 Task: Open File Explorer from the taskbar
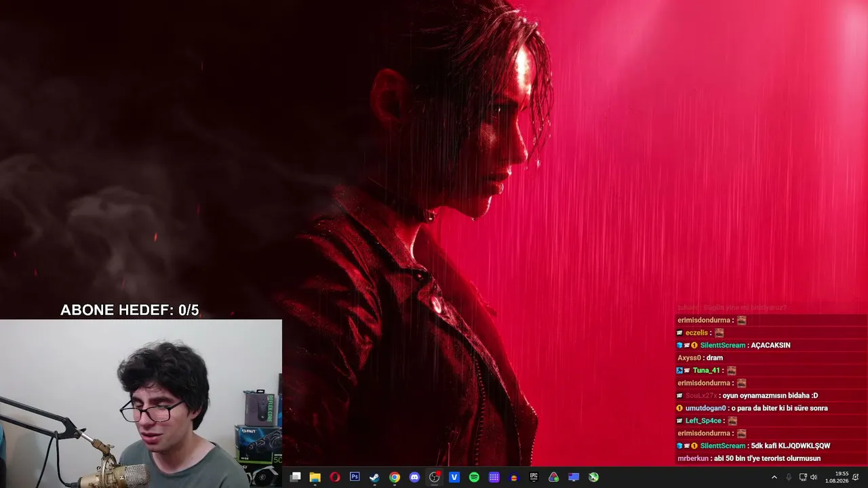315,477
